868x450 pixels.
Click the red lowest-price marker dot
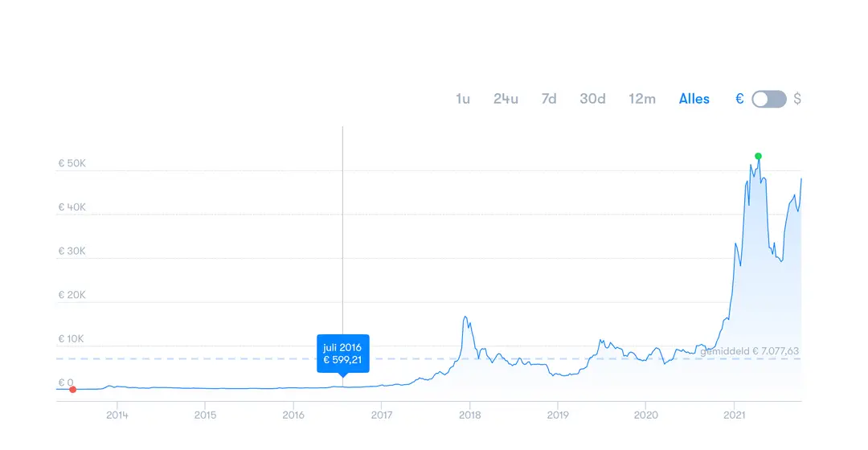(72, 390)
